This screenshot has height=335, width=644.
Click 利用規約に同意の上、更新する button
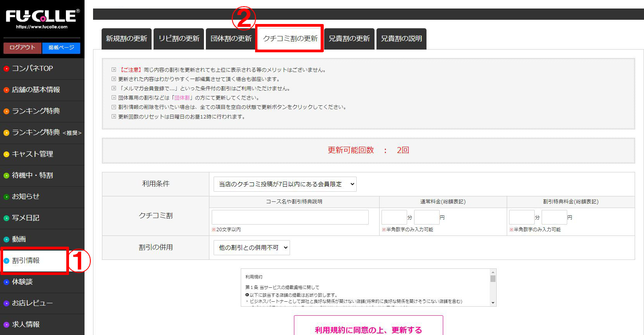click(x=368, y=328)
